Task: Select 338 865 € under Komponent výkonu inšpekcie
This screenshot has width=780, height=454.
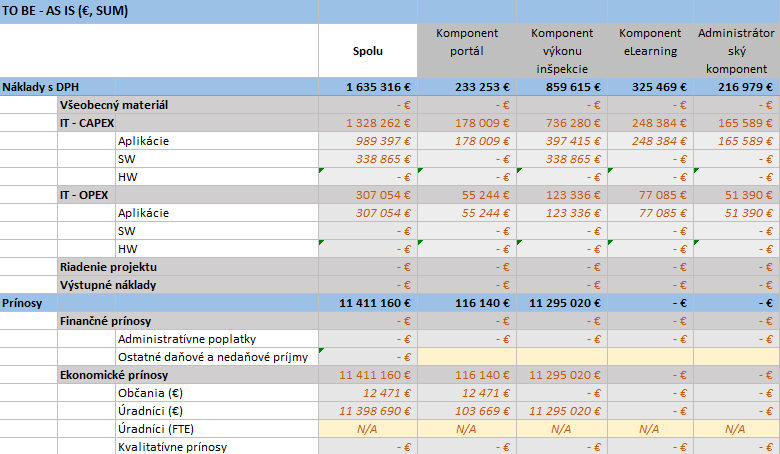Action: click(x=562, y=159)
